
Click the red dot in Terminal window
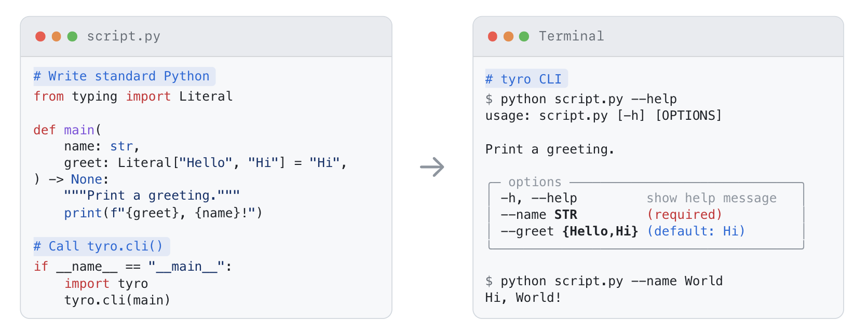point(493,36)
